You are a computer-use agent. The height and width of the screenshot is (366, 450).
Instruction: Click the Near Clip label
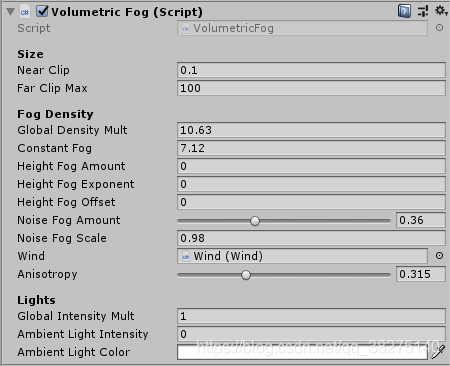tap(43, 70)
